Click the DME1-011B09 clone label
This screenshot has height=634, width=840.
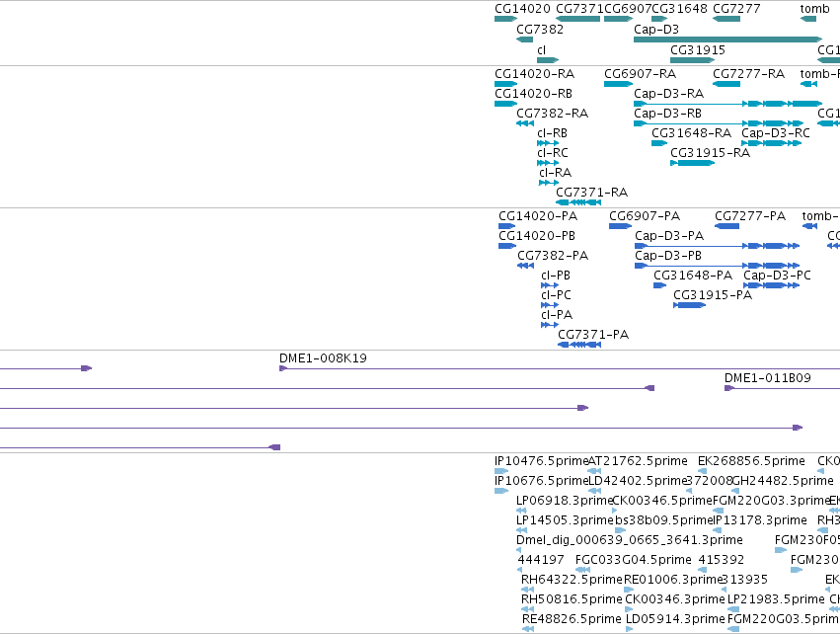pyautogui.click(x=768, y=378)
